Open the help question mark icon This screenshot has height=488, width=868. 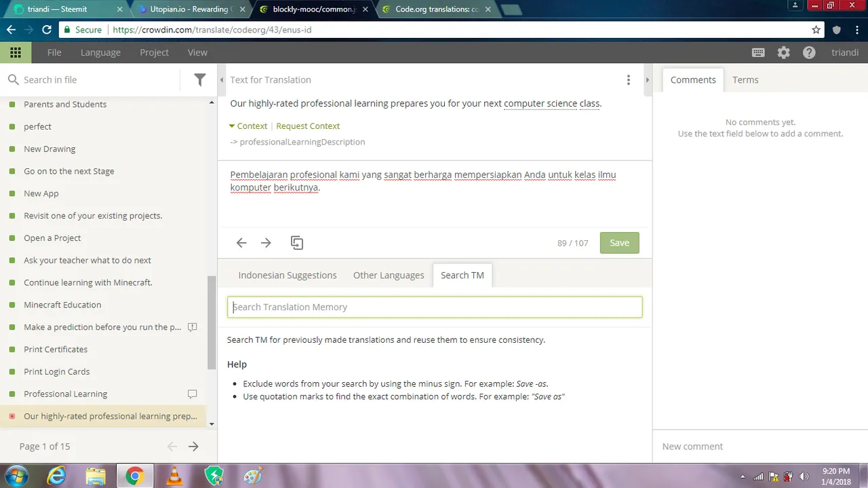[808, 52]
